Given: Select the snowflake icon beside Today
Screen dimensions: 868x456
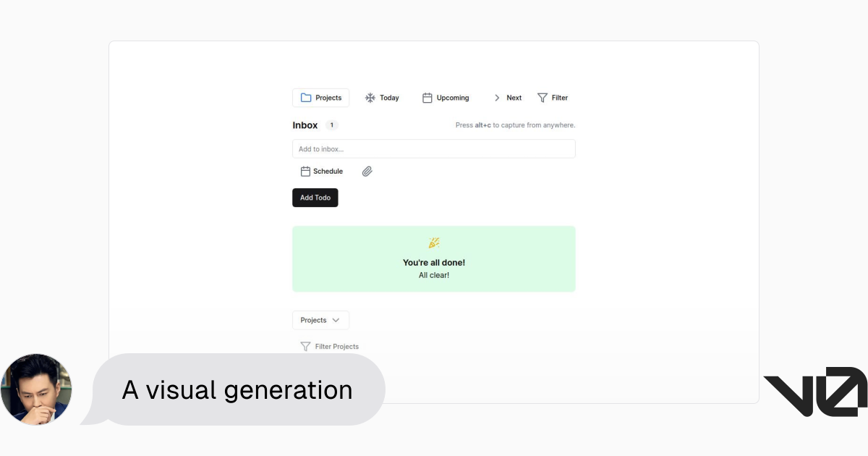Looking at the screenshot, I should pyautogui.click(x=370, y=98).
